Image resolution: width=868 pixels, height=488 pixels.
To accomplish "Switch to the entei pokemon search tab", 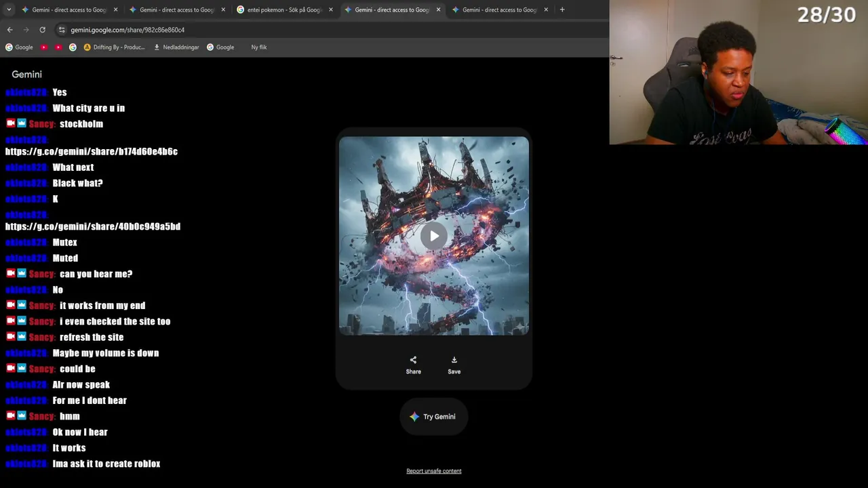I will (283, 9).
